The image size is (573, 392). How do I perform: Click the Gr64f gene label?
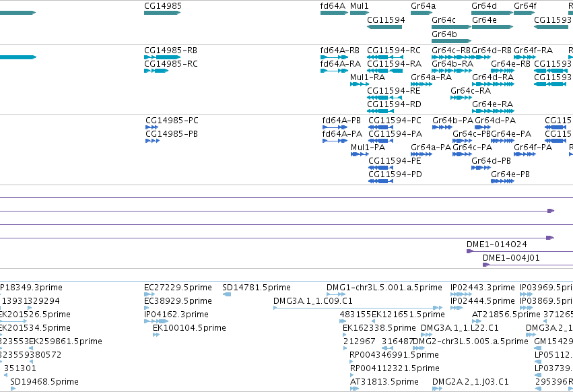525,6
